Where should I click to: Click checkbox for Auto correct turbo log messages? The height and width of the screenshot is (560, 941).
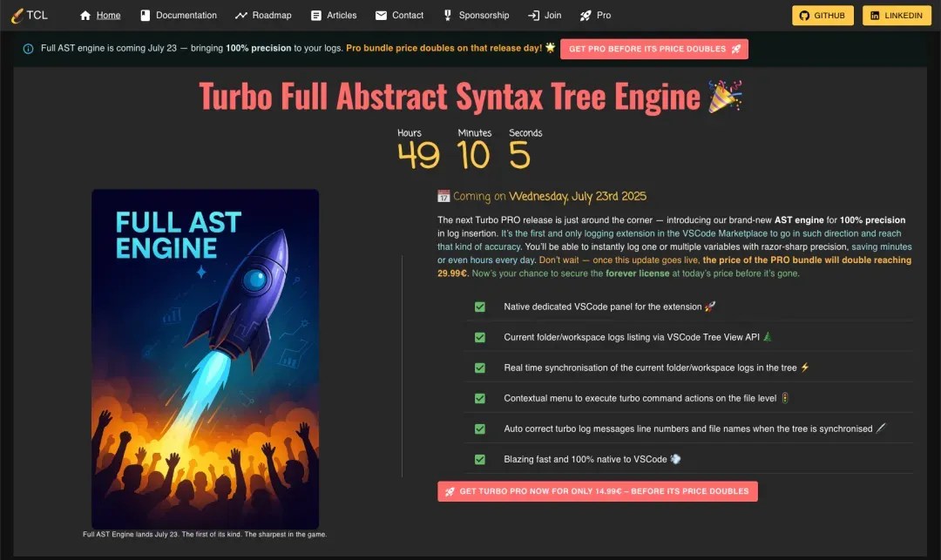pyautogui.click(x=480, y=429)
